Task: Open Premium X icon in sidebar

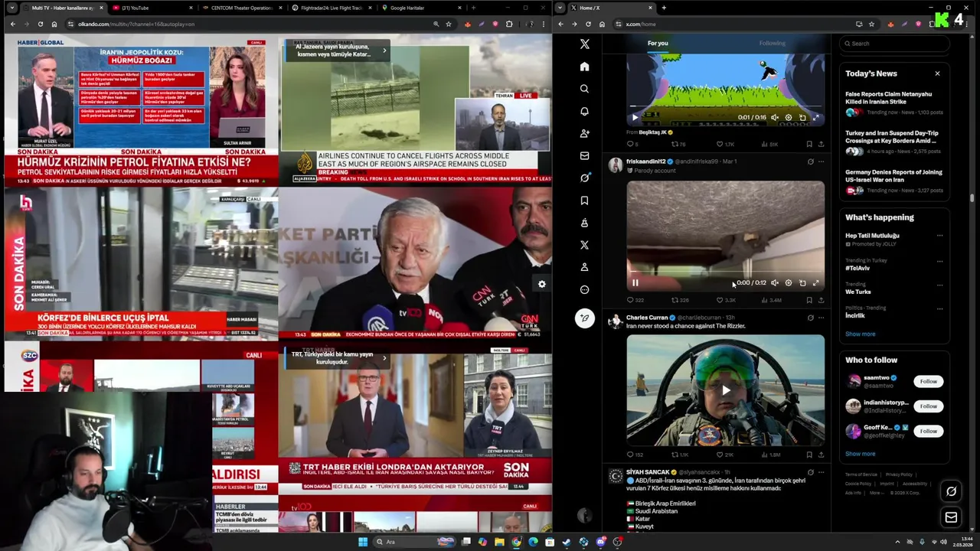Action: pyautogui.click(x=584, y=245)
